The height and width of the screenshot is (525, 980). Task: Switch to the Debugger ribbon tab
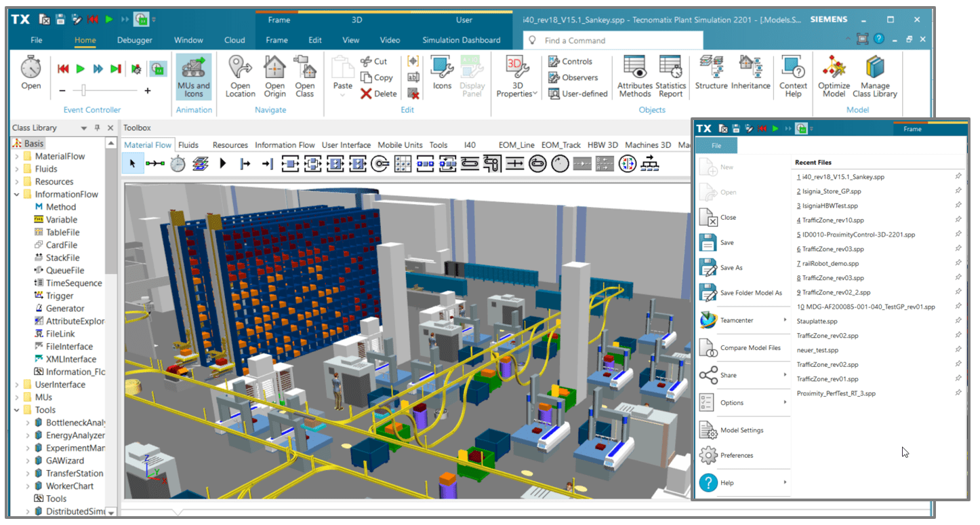point(135,40)
